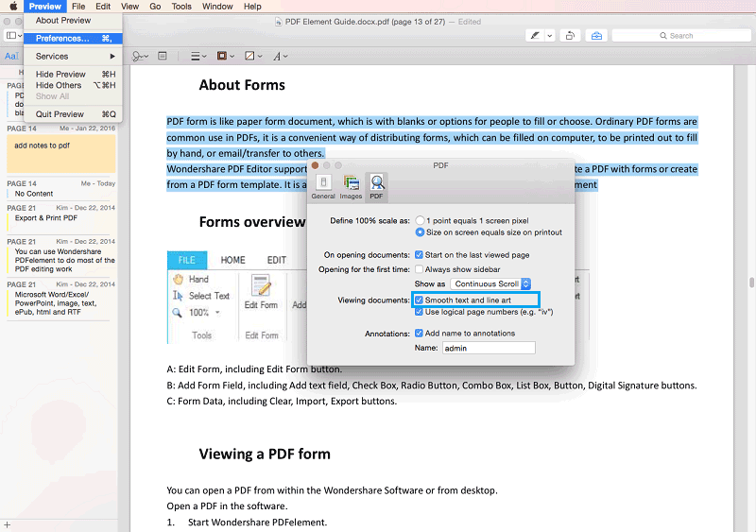Image resolution: width=756 pixels, height=532 pixels.
Task: Open the Apple menu
Action: (x=13, y=7)
